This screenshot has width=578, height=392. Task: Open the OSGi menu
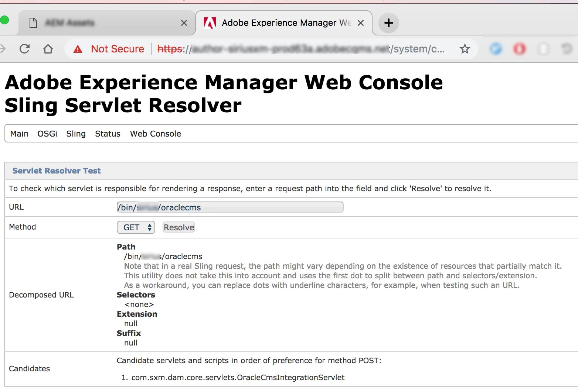47,134
